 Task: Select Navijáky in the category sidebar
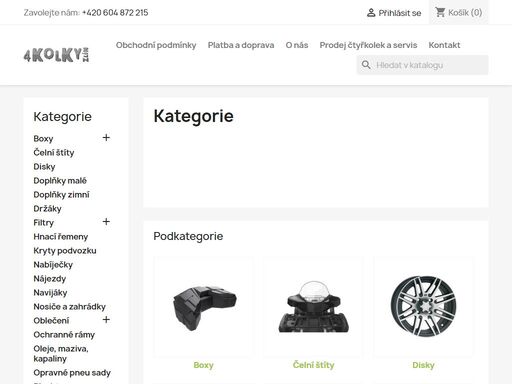pos(50,293)
